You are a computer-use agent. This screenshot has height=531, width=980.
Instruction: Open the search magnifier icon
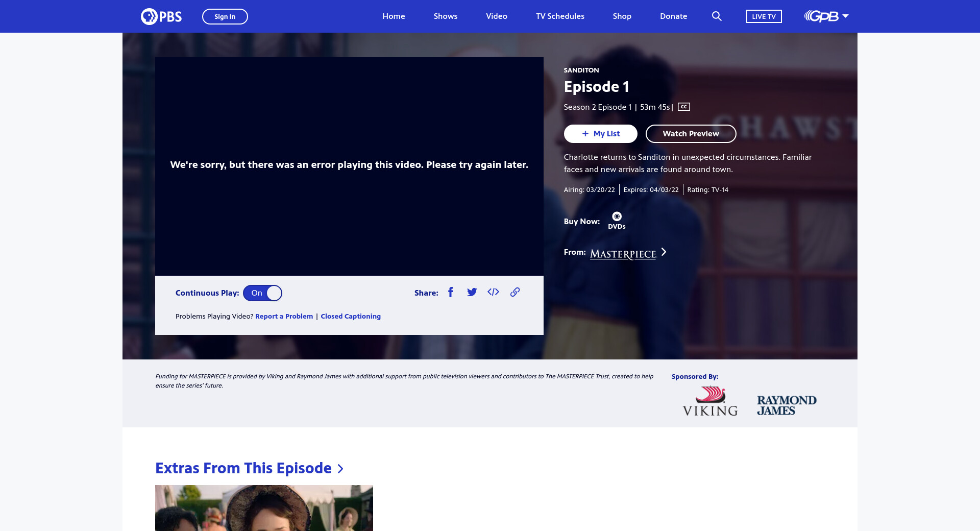717,16
